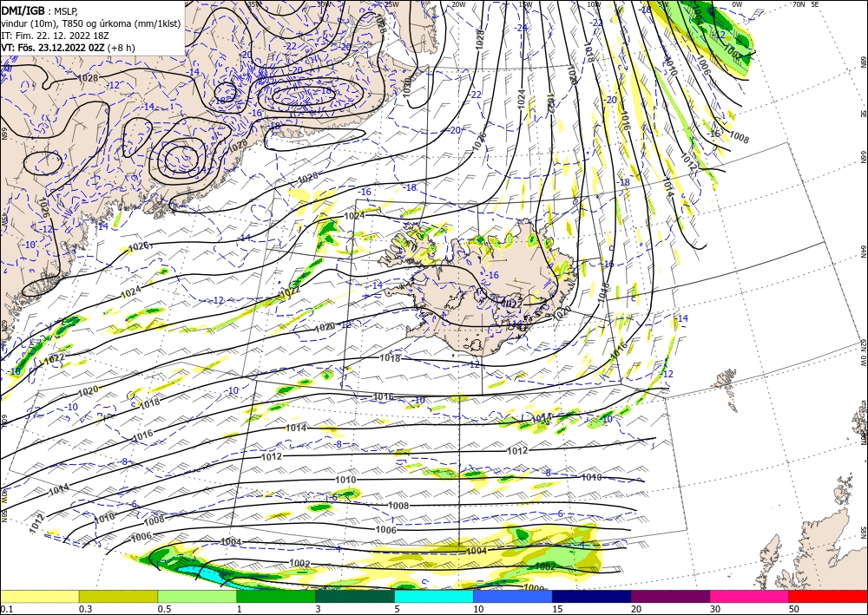Screen dimensions: 868x615
Task: Click the legend value '50' label
Action: (794, 609)
